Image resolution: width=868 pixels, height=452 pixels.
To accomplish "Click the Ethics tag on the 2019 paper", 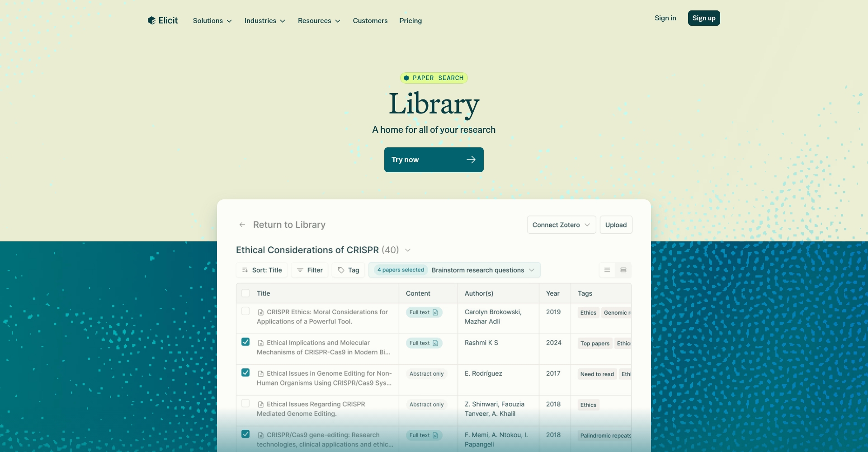I will 588,312.
